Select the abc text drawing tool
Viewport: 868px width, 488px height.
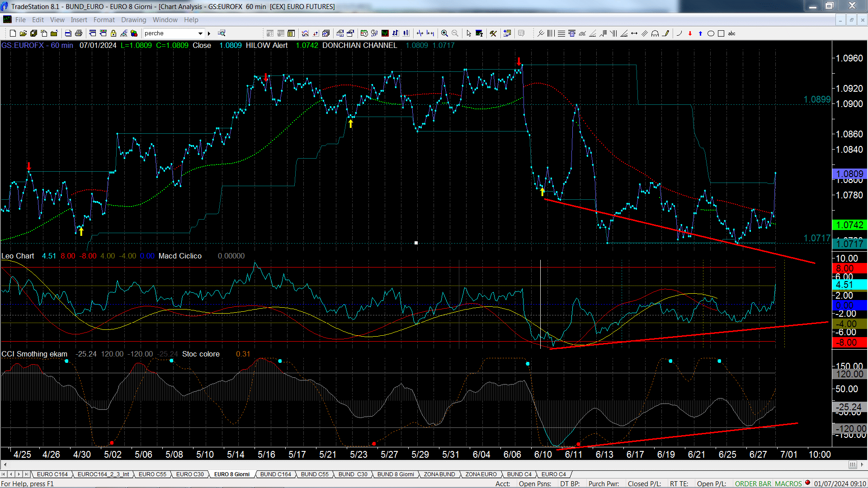pos(731,33)
